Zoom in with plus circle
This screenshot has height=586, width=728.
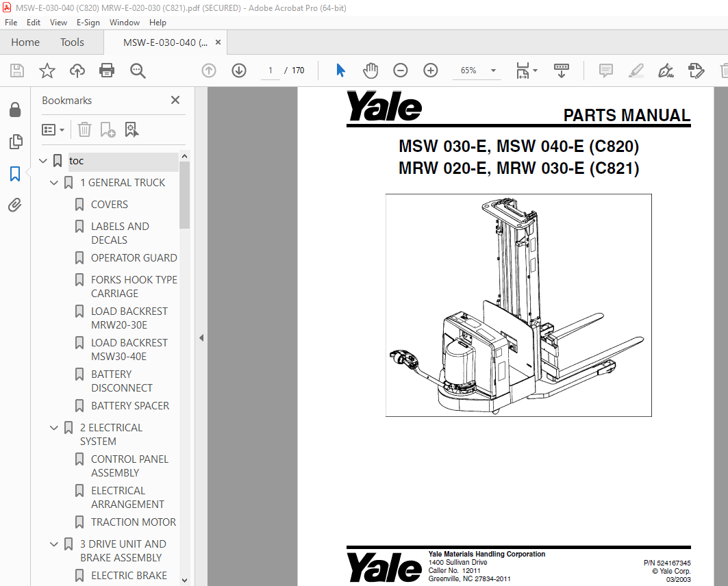click(x=431, y=71)
